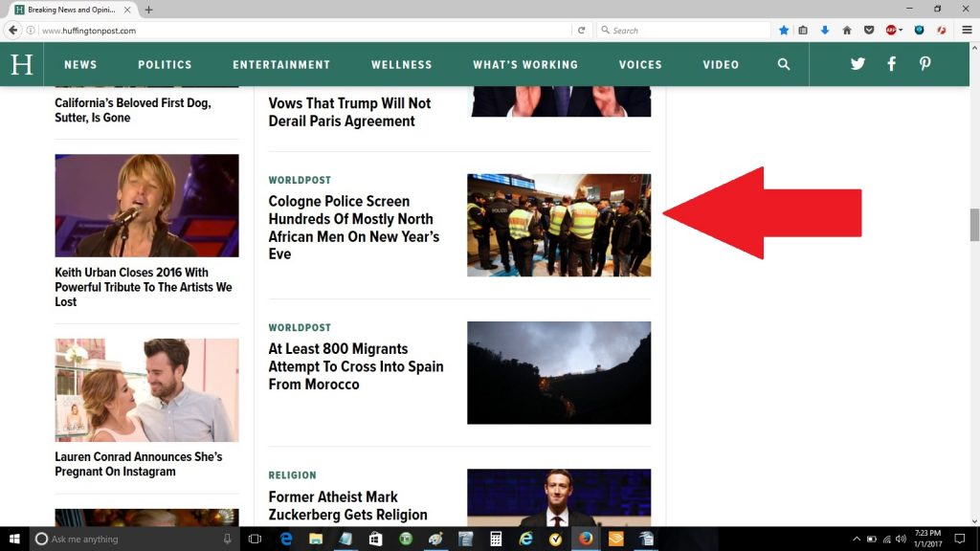Viewport: 980px width, 551px height.
Task: Click the teal shield extension icon
Action: pos(919,30)
